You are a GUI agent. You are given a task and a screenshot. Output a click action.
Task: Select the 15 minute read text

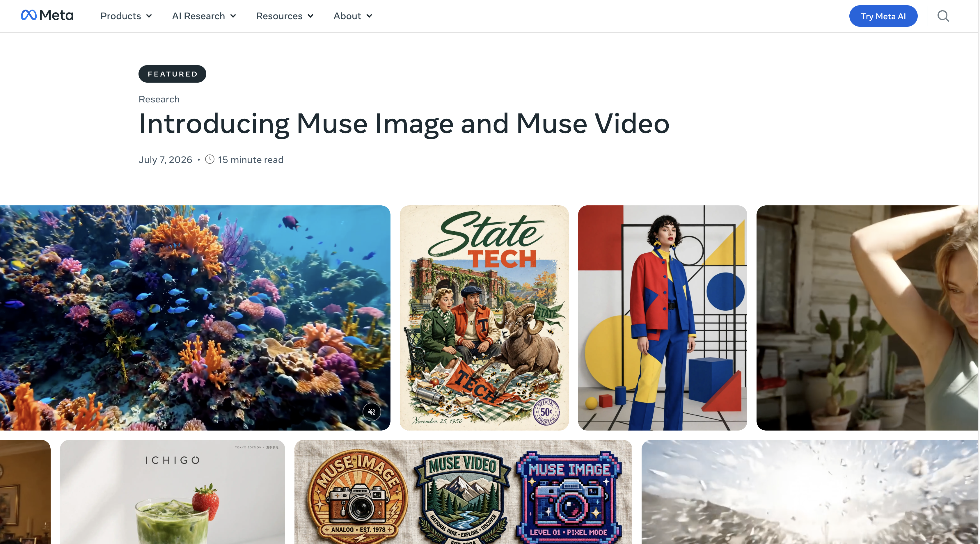click(251, 160)
